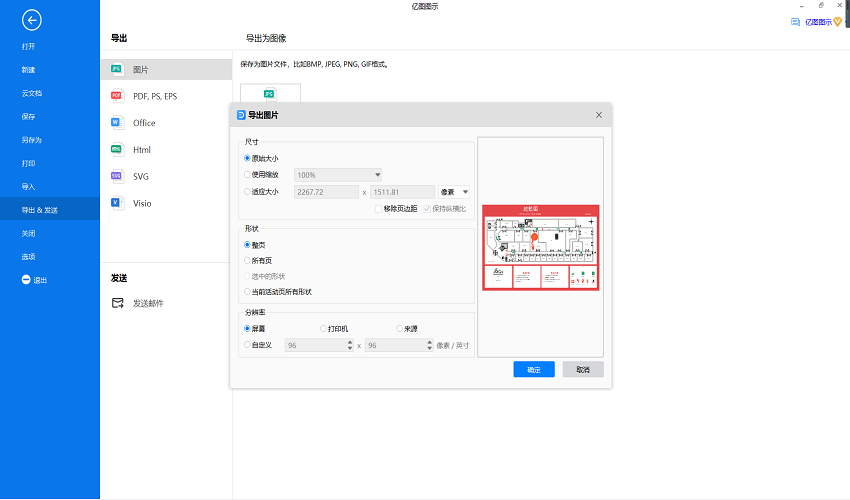The width and height of the screenshot is (850, 500).
Task: Choose 打印机 resolution radio button
Action: click(x=323, y=328)
